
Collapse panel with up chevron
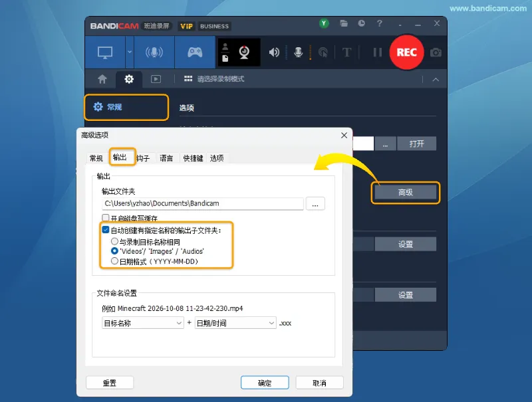tap(436, 80)
